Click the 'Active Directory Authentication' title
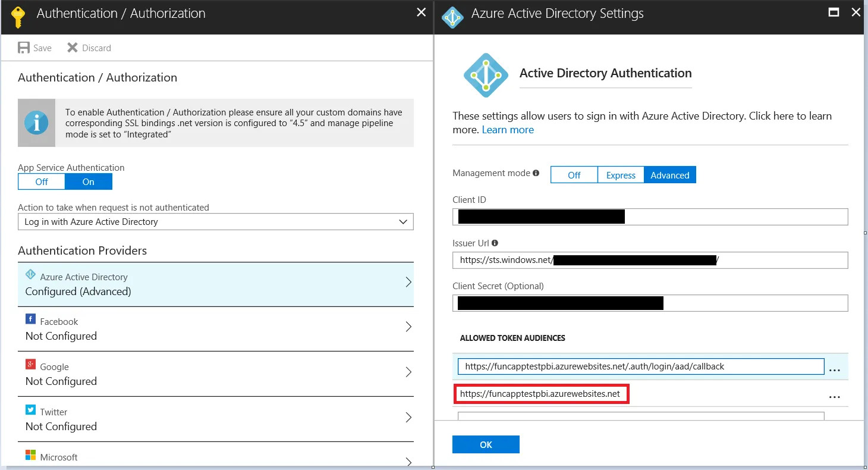Screen dimensions: 868x470 pyautogui.click(x=605, y=73)
